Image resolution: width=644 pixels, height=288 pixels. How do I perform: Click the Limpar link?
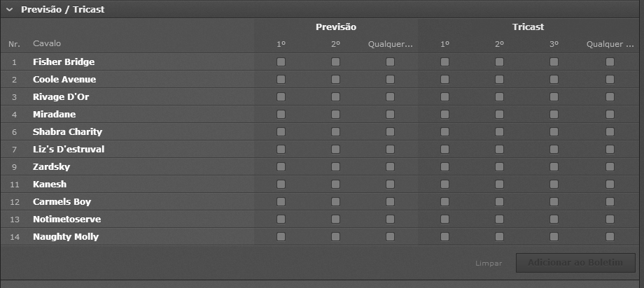click(489, 264)
